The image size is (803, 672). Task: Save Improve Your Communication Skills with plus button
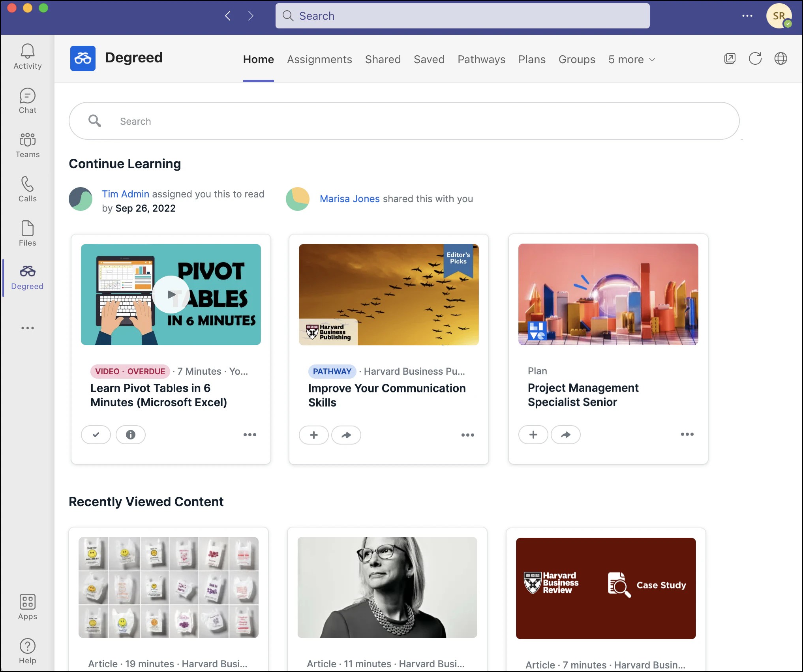(314, 435)
